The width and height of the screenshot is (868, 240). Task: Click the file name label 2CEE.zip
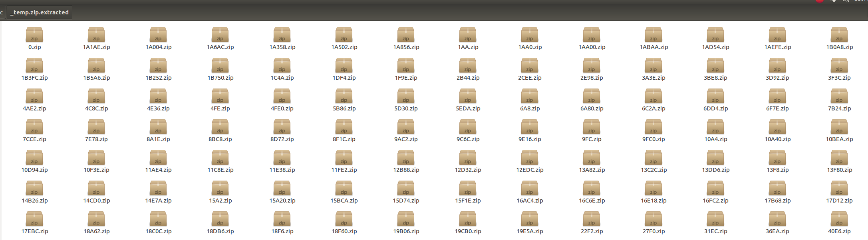[x=530, y=78]
